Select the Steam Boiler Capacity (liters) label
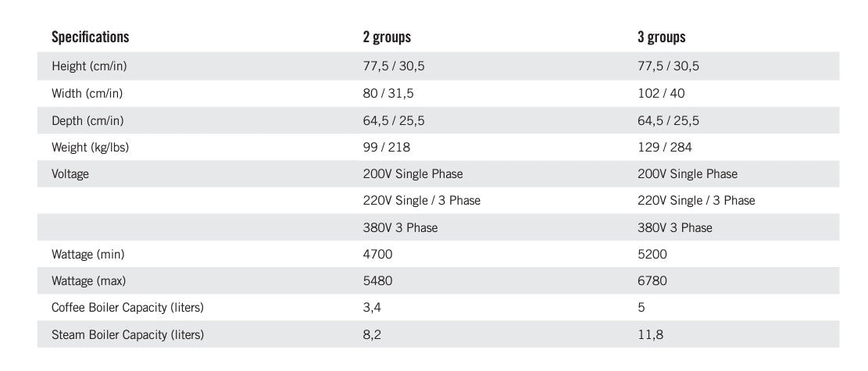Image resolution: width=868 pixels, height=371 pixels. point(127,335)
